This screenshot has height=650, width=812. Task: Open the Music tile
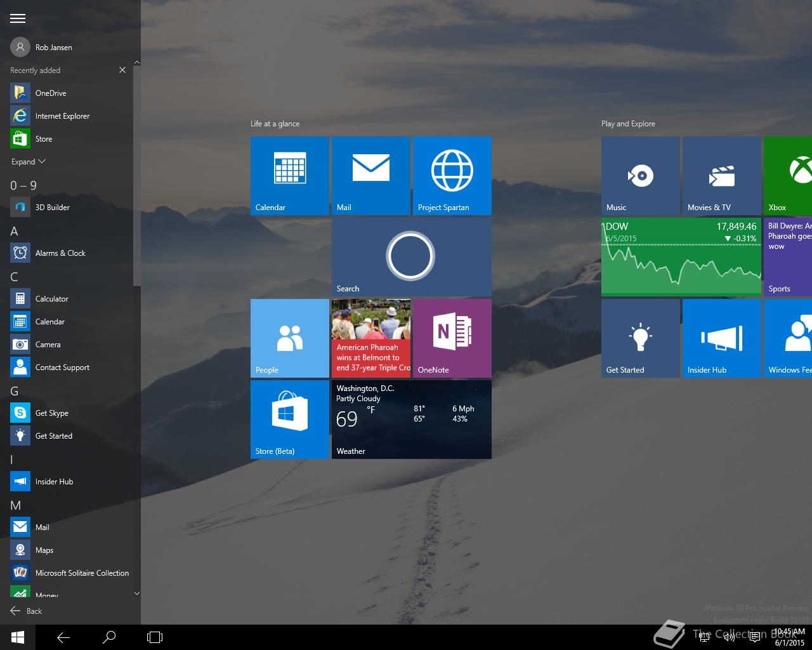point(640,176)
